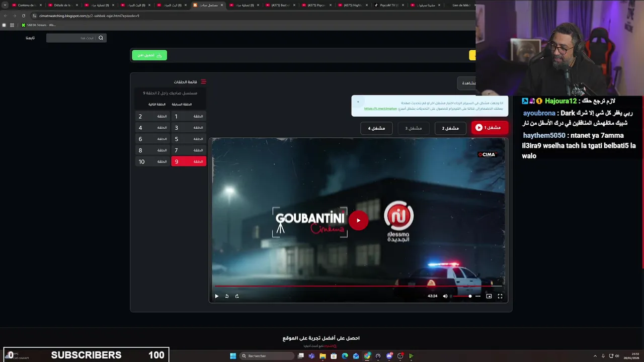Select server مشغل 4
644x362 pixels.
coord(376,128)
